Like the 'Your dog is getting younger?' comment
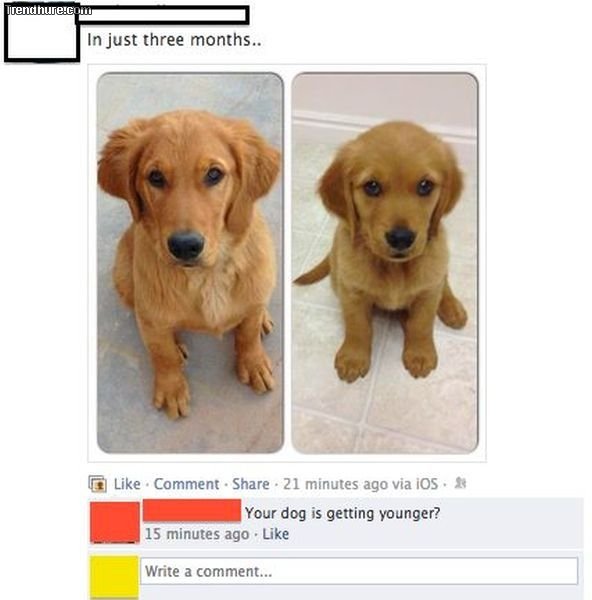This screenshot has height=600, width=592. 276,534
